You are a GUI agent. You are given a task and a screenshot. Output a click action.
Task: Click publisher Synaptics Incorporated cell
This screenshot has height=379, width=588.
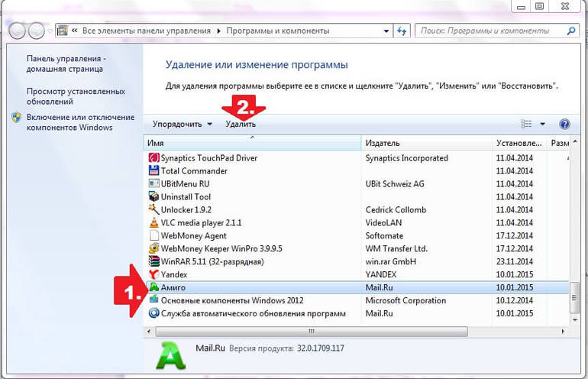click(407, 158)
